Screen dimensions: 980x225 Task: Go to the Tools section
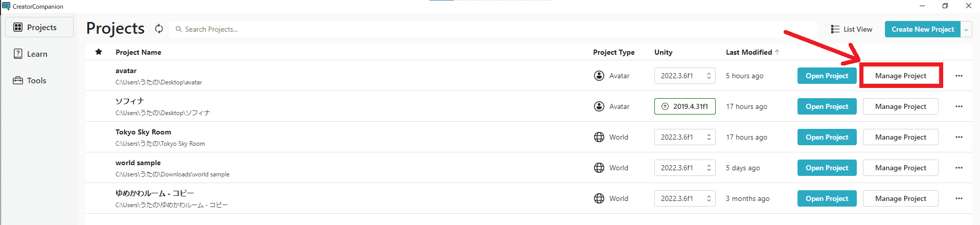tap(36, 80)
